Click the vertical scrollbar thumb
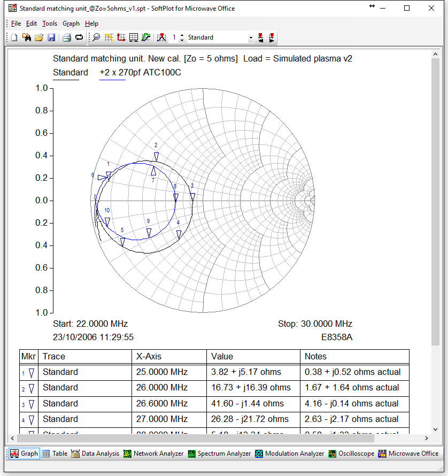 [x=436, y=201]
